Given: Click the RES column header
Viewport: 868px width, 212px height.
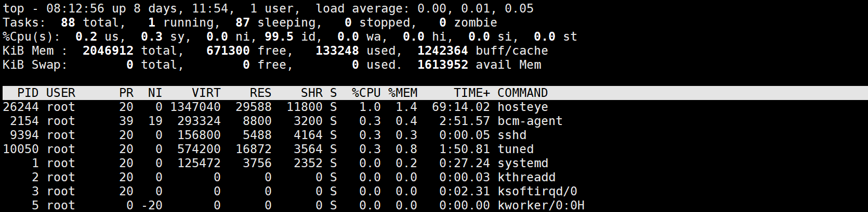Looking at the screenshot, I should point(261,93).
